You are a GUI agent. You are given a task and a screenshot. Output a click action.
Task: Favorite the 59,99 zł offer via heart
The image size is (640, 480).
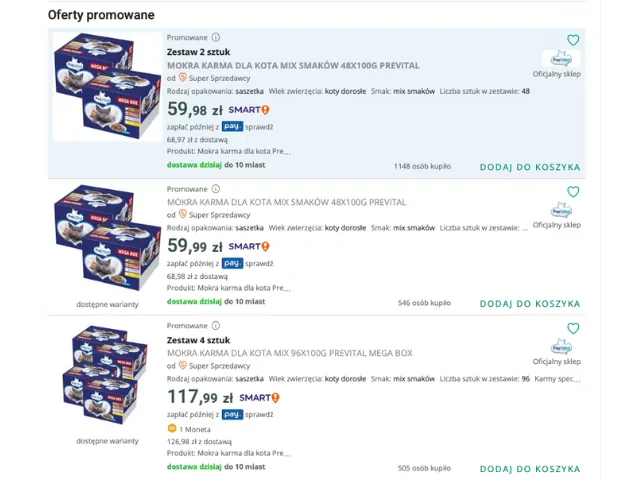click(x=573, y=191)
